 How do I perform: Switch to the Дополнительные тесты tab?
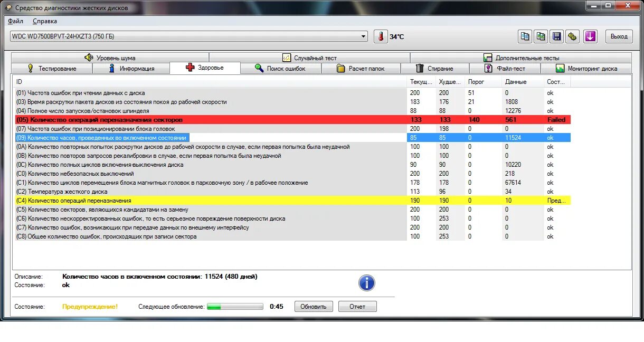pos(520,58)
